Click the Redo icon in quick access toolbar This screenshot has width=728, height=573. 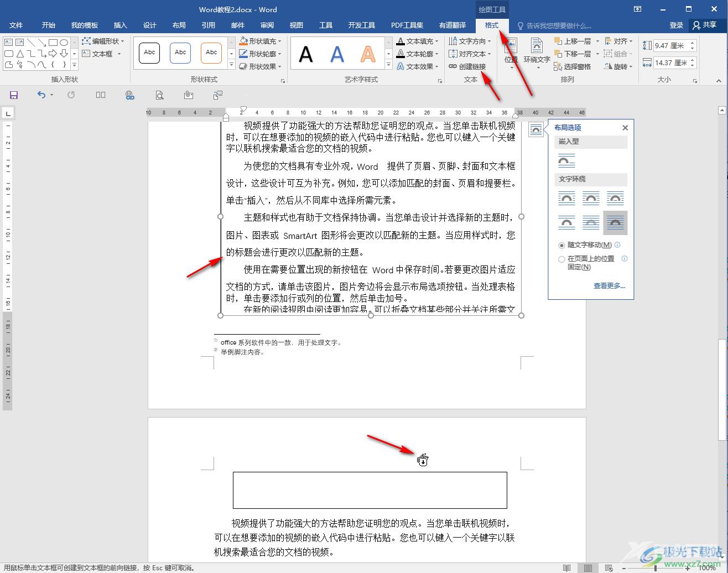71,95
